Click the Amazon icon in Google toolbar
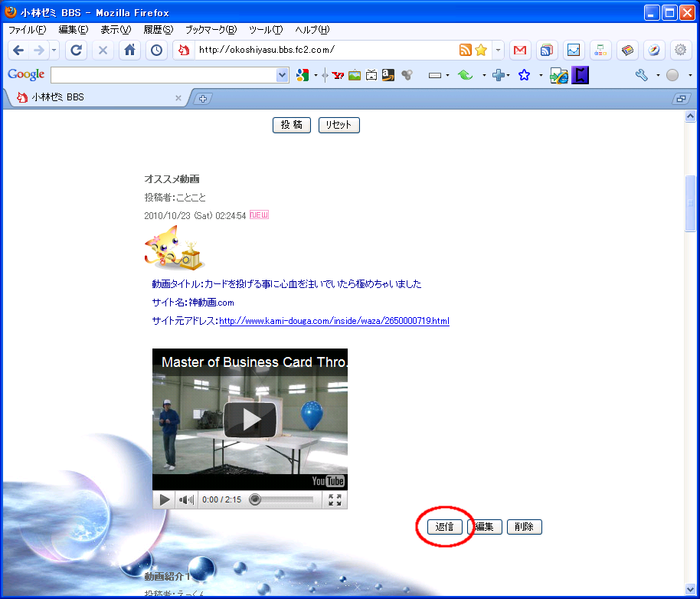This screenshot has height=599, width=700. pos(388,75)
